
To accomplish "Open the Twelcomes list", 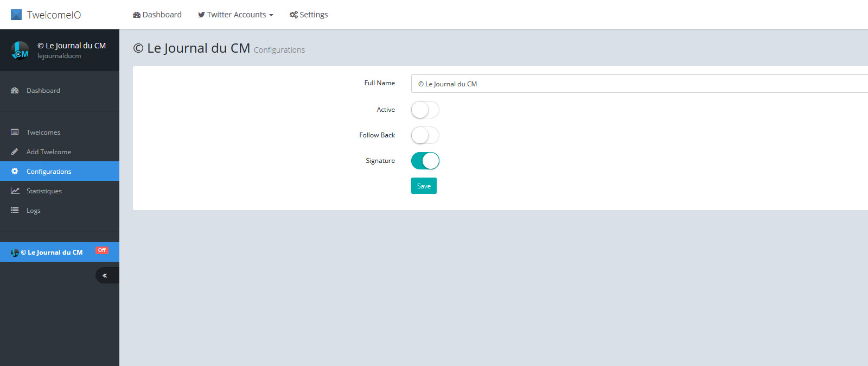I will (x=60, y=132).
